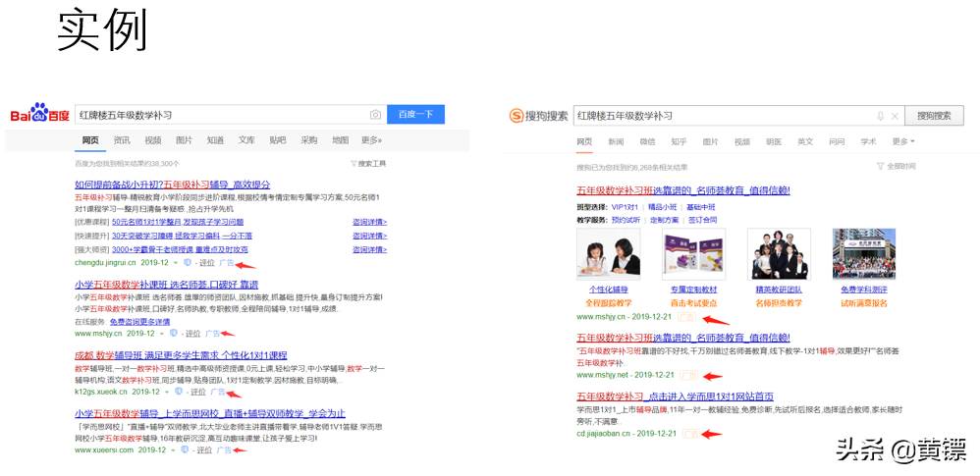980x476 pixels.
Task: Switch to Sogou 新闻 tab
Action: pos(616,141)
